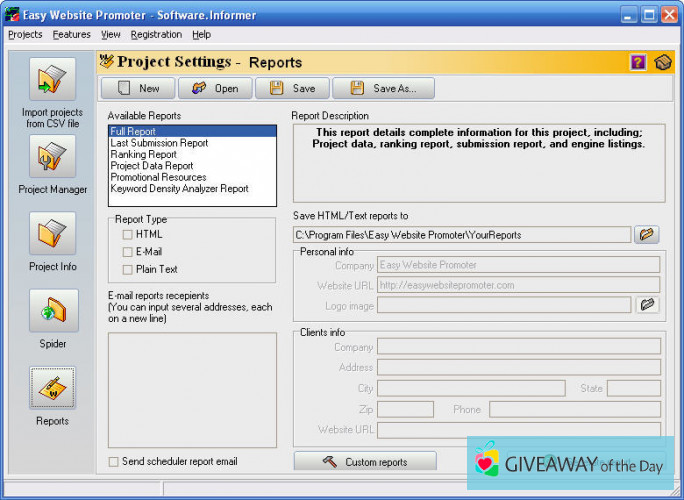Browse for report save folder
The height and width of the screenshot is (500, 684).
point(648,234)
